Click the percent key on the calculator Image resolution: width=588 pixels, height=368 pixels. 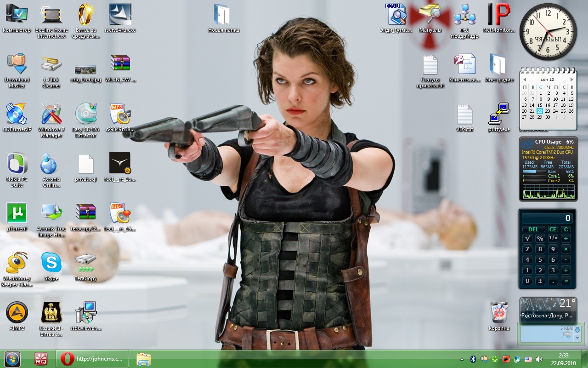click(540, 238)
